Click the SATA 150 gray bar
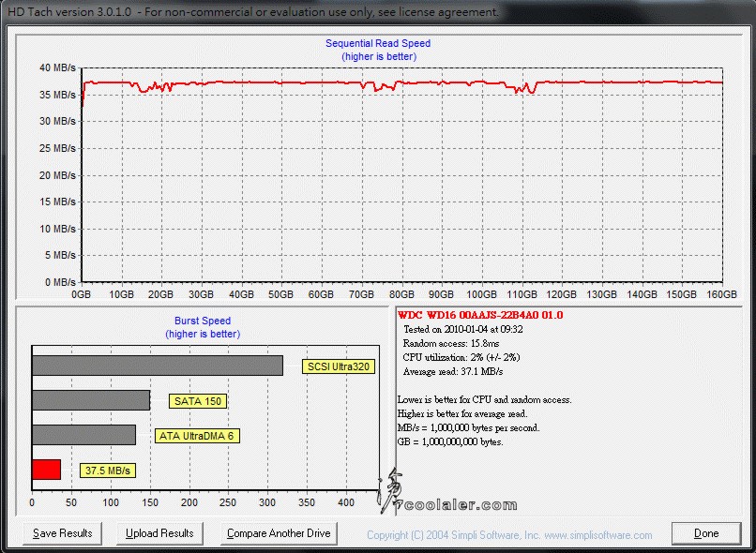 (x=91, y=400)
